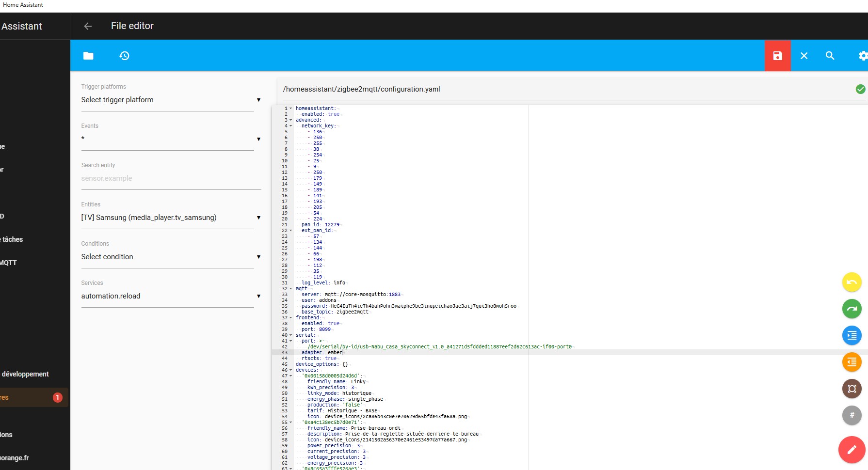The width and height of the screenshot is (868, 470).
Task: Open the file browser folder icon
Action: coord(88,56)
